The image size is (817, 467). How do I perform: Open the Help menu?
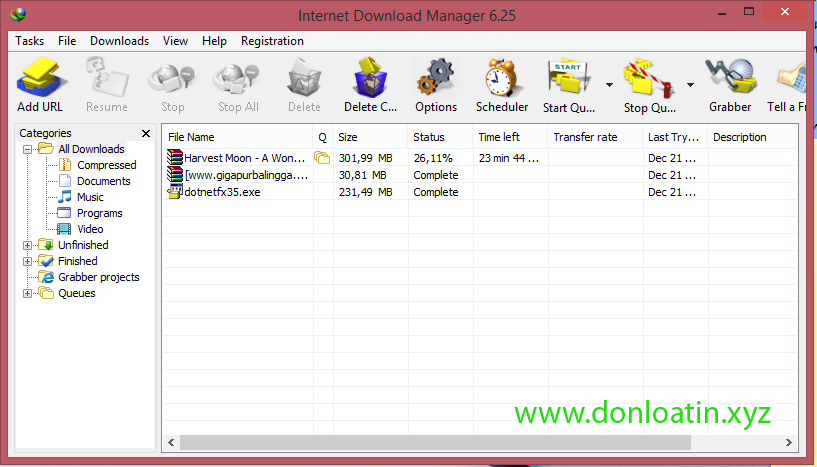click(214, 41)
